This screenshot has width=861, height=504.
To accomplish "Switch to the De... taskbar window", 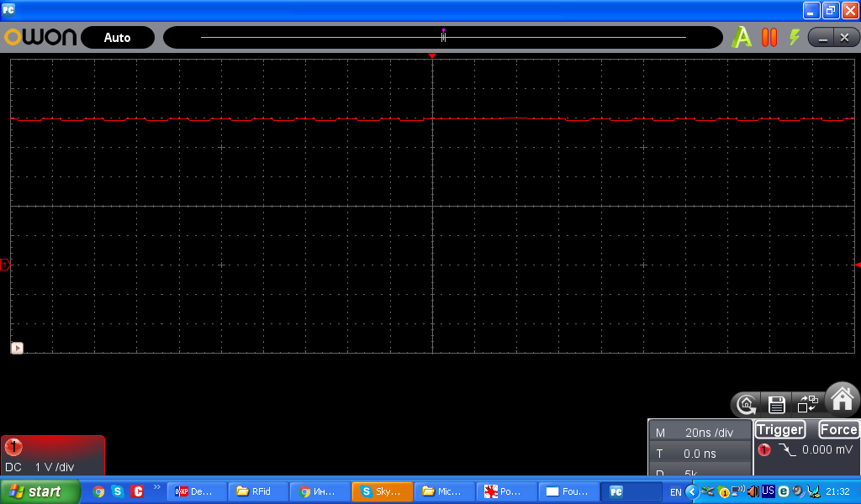I will [197, 491].
